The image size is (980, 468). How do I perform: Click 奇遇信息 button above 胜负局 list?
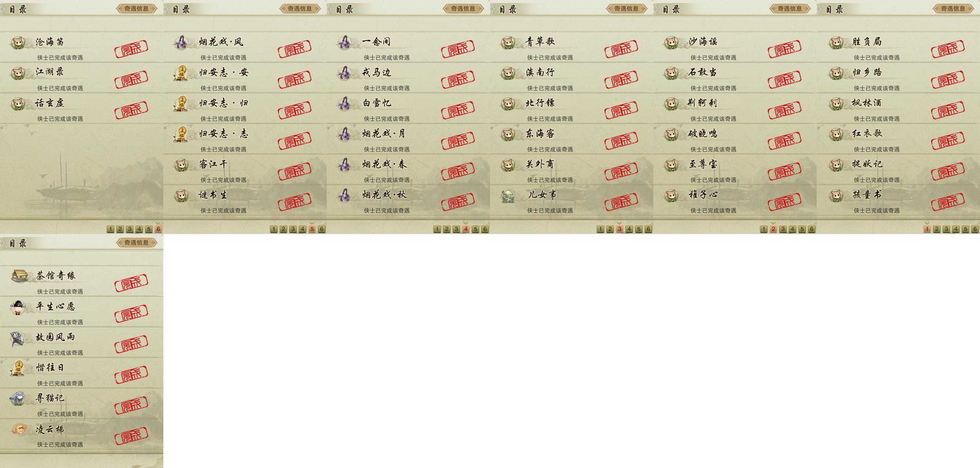953,8
